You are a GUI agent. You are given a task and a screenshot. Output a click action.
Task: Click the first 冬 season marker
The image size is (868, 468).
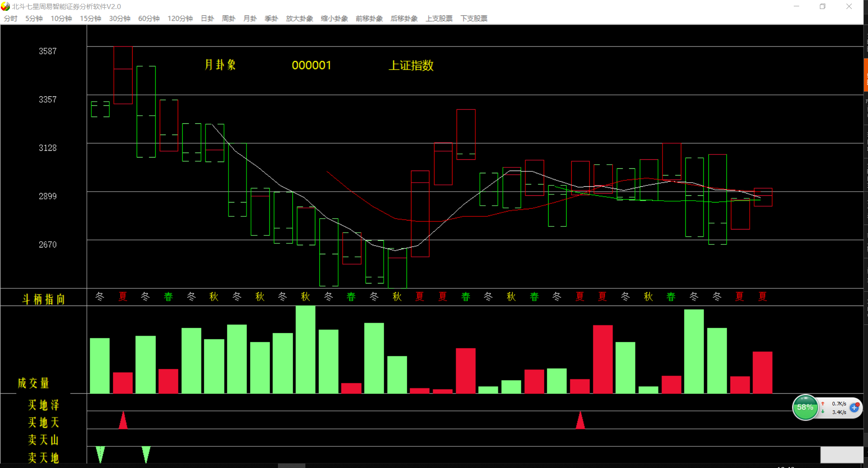pos(100,297)
